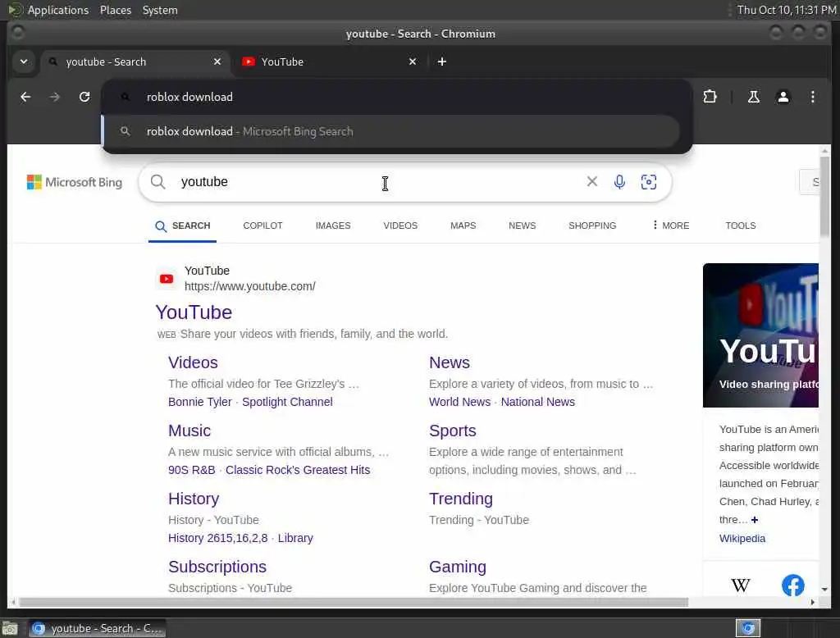Click the browser forward arrow
The width and height of the screenshot is (840, 638).
(55, 97)
